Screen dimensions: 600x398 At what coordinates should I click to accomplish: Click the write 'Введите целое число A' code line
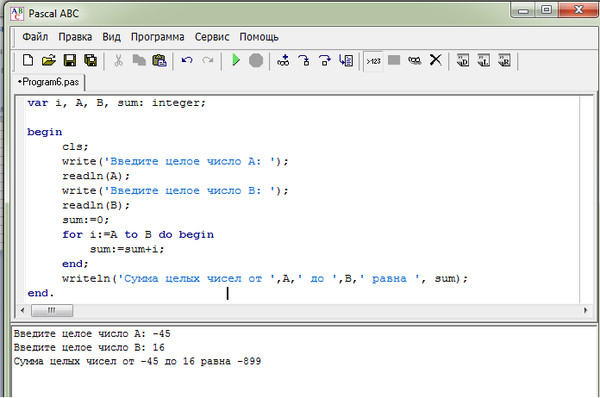coord(175,161)
